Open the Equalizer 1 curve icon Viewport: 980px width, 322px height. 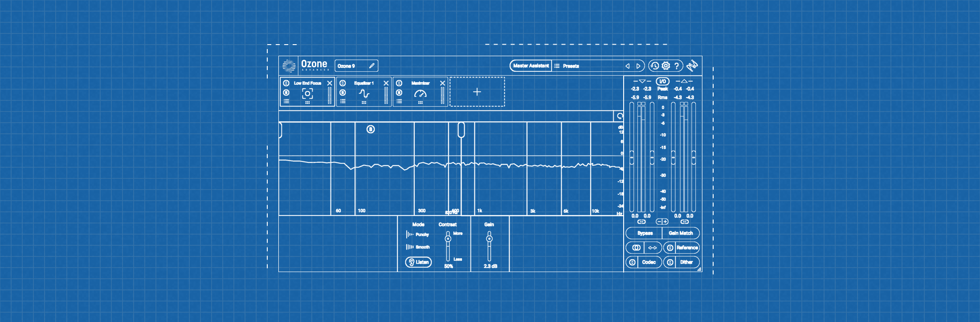[x=364, y=94]
